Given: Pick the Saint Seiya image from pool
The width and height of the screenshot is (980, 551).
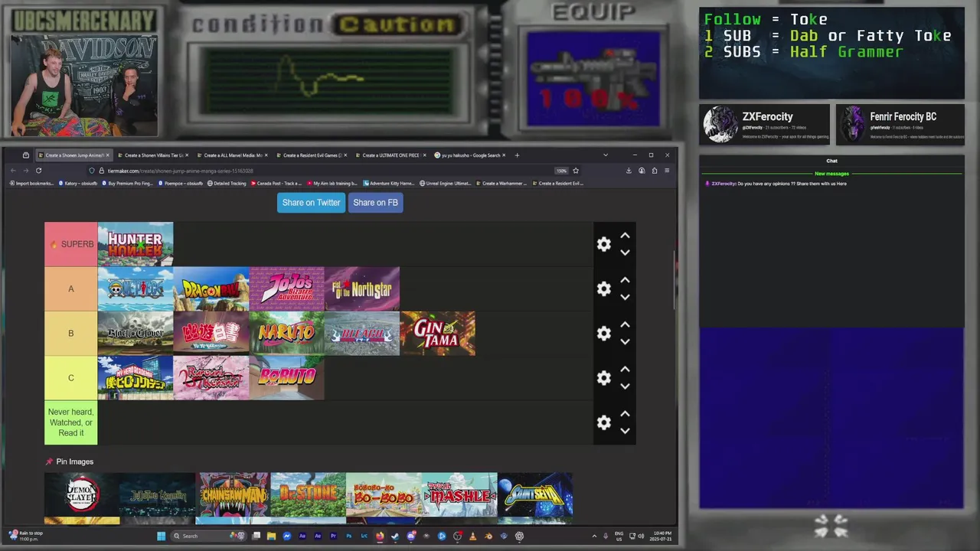Looking at the screenshot, I should tap(535, 494).
